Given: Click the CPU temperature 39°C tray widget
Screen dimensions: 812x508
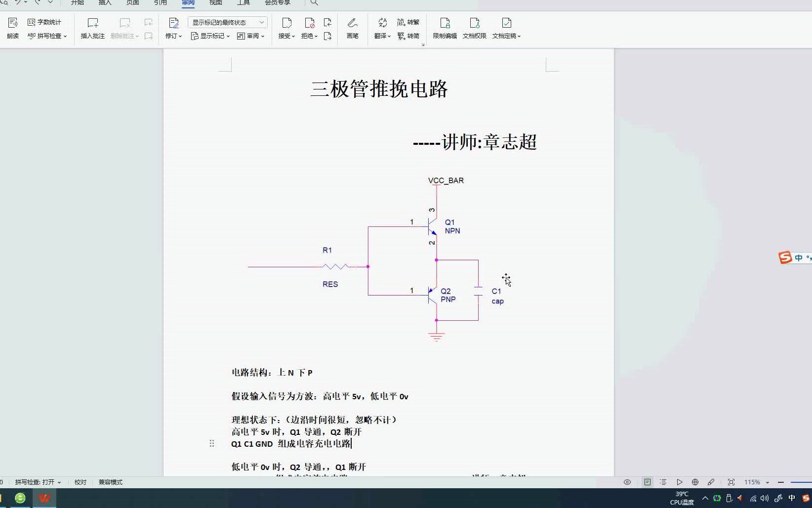Looking at the screenshot, I should [x=682, y=498].
